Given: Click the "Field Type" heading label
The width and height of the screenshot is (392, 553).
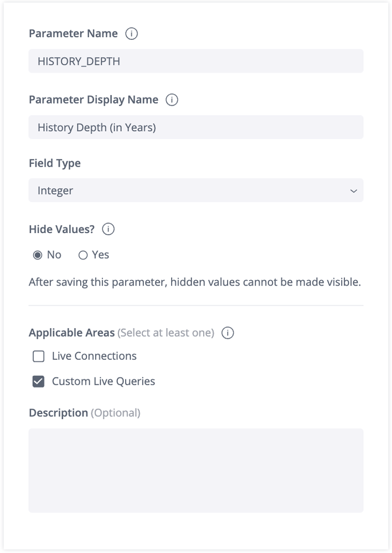Looking at the screenshot, I should tap(55, 163).
